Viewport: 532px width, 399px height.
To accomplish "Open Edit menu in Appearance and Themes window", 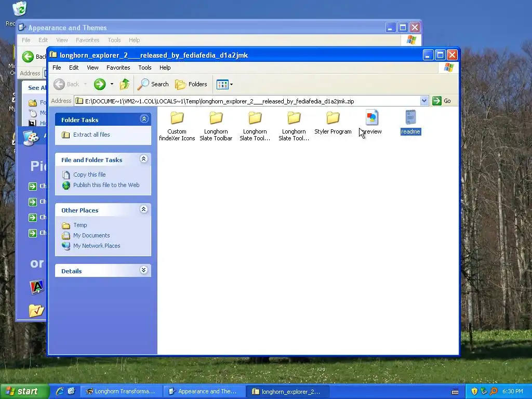I will 43,40.
